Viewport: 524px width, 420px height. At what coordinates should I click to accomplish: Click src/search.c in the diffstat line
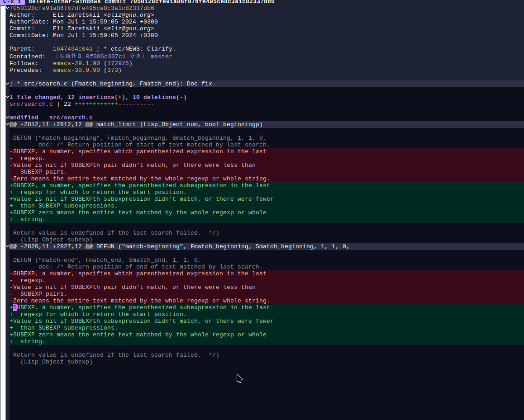click(31, 104)
